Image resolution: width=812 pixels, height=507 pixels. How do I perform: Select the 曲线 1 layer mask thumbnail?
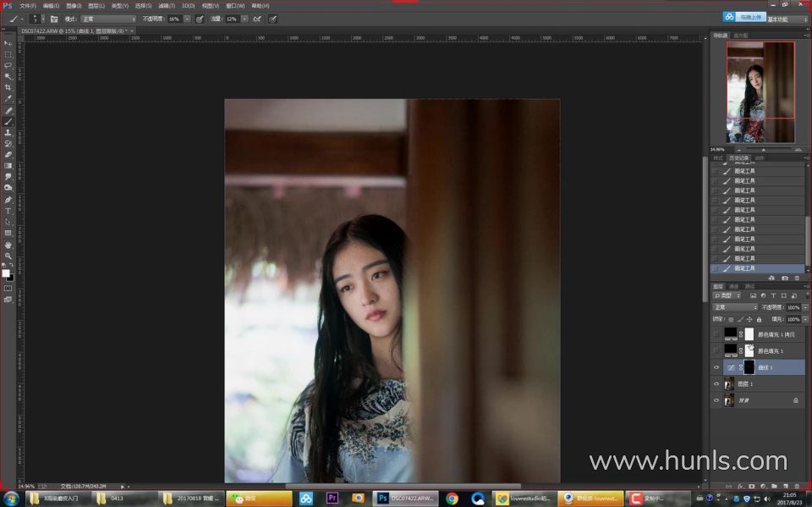(x=749, y=367)
